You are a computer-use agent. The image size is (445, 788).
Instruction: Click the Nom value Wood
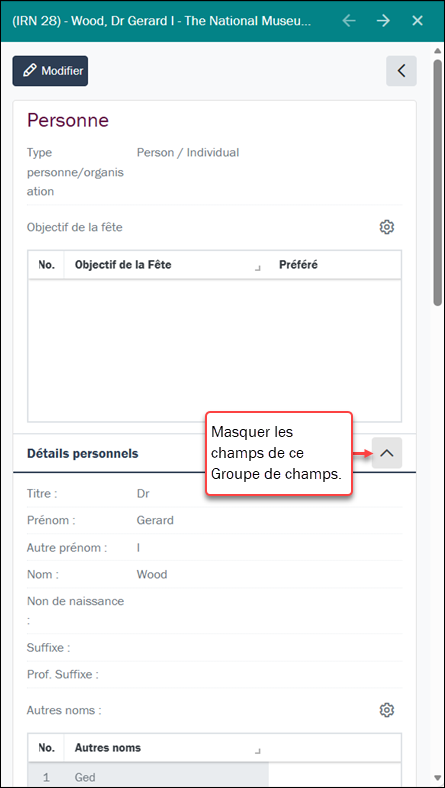(152, 574)
